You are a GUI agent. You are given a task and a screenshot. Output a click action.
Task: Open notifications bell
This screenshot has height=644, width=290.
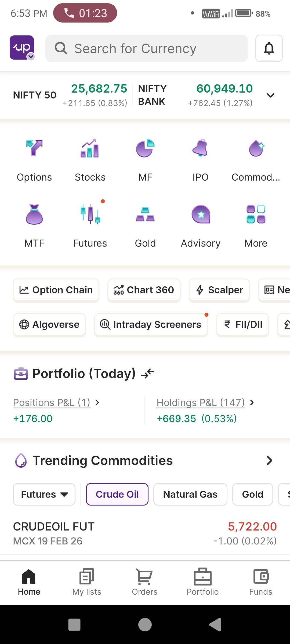[x=269, y=48]
